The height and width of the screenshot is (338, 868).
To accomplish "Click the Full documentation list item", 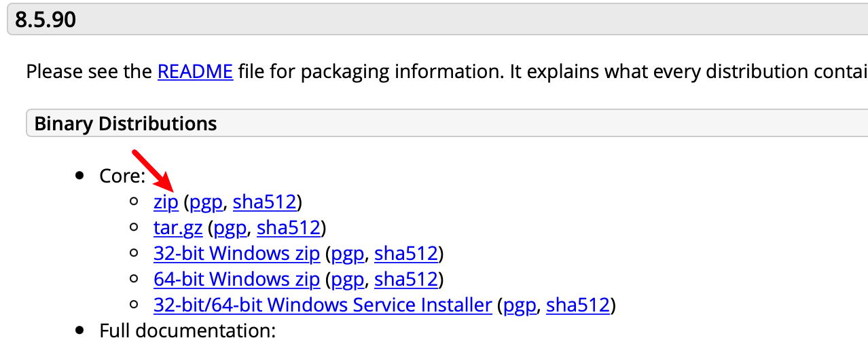I will (187, 331).
